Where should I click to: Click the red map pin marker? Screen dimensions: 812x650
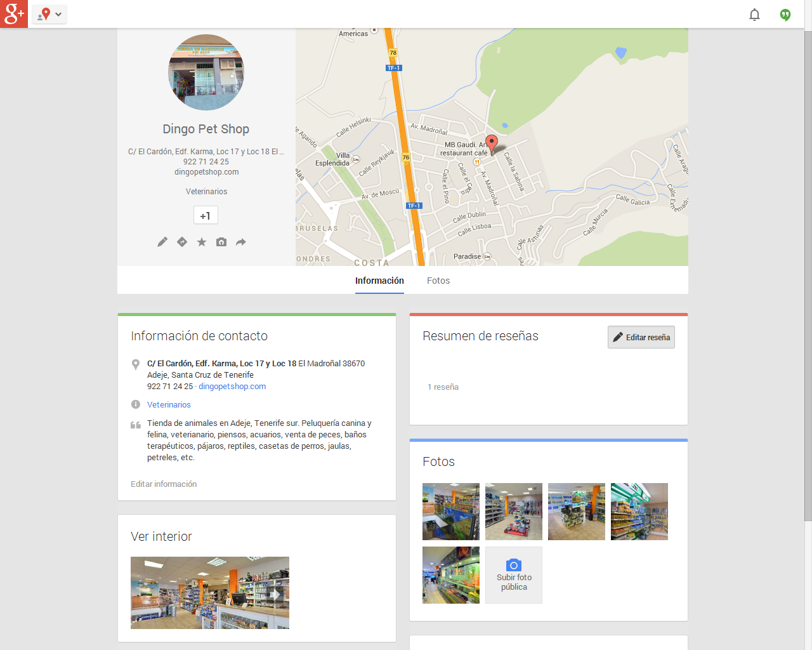click(x=492, y=143)
